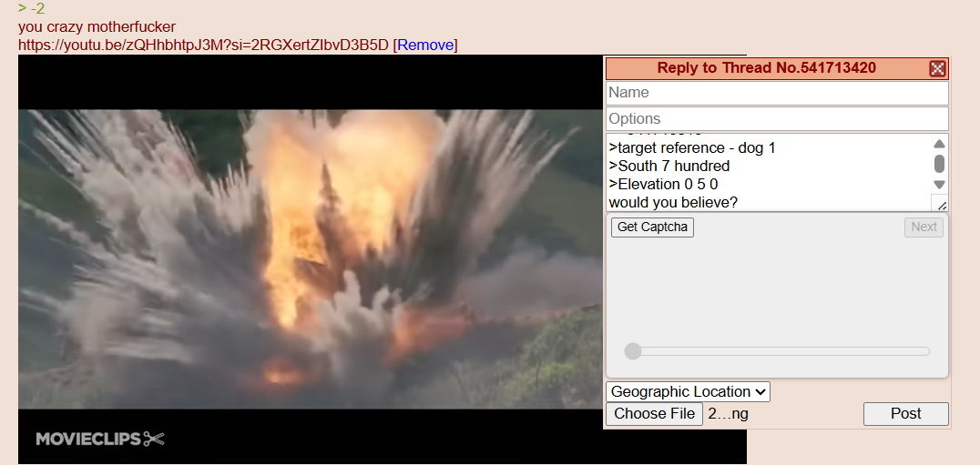Click the disabled Next captcha button
This screenshot has height=465, width=980.
(x=924, y=227)
